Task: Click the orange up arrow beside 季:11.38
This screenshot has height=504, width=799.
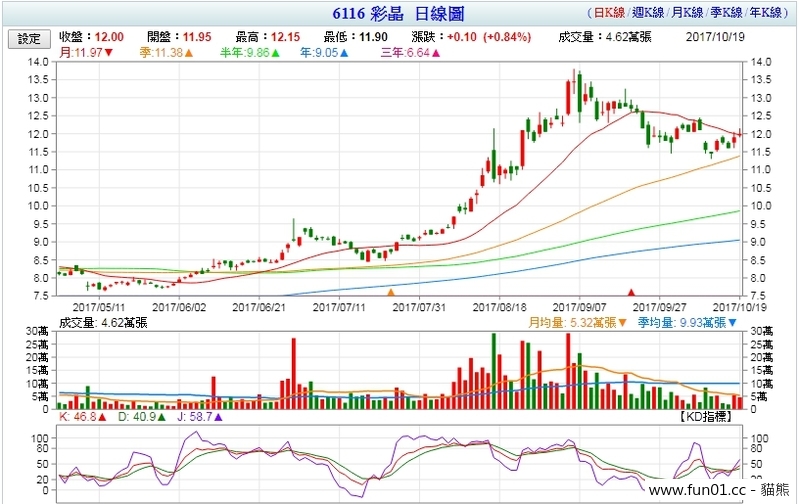Action: point(189,52)
